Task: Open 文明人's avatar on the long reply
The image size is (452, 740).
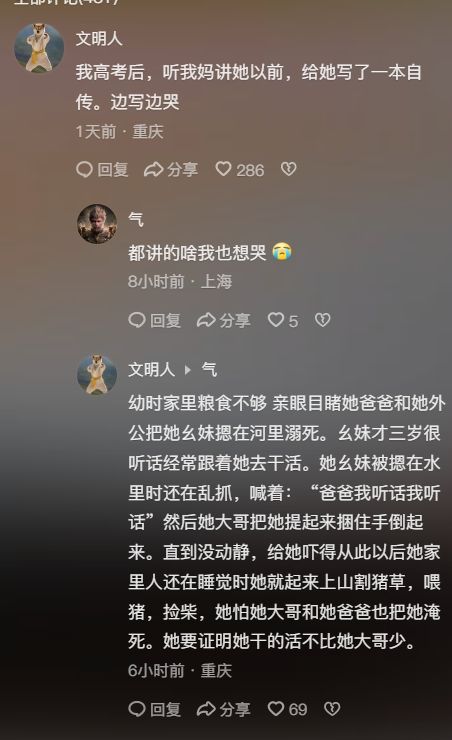Action: click(97, 374)
